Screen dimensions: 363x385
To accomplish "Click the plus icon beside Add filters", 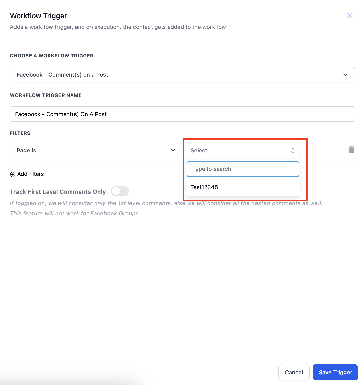I will point(12,174).
